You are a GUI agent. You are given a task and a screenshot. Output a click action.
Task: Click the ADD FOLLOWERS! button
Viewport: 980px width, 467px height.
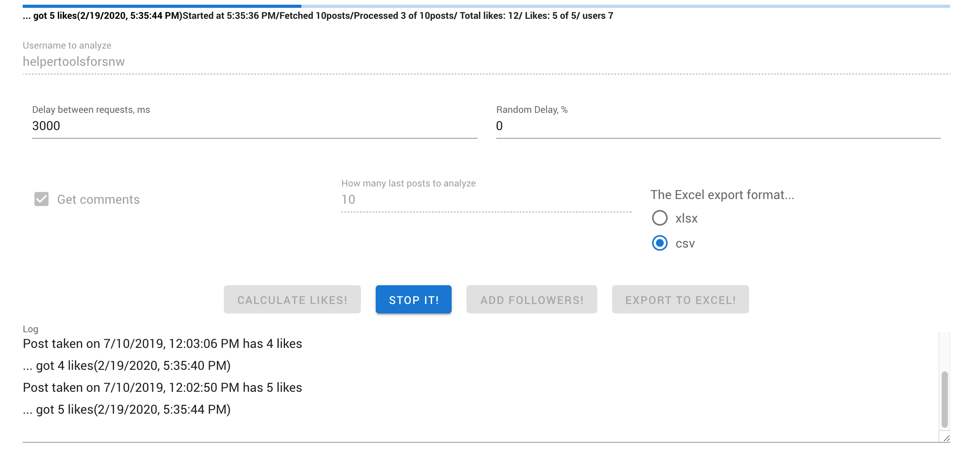tap(531, 299)
